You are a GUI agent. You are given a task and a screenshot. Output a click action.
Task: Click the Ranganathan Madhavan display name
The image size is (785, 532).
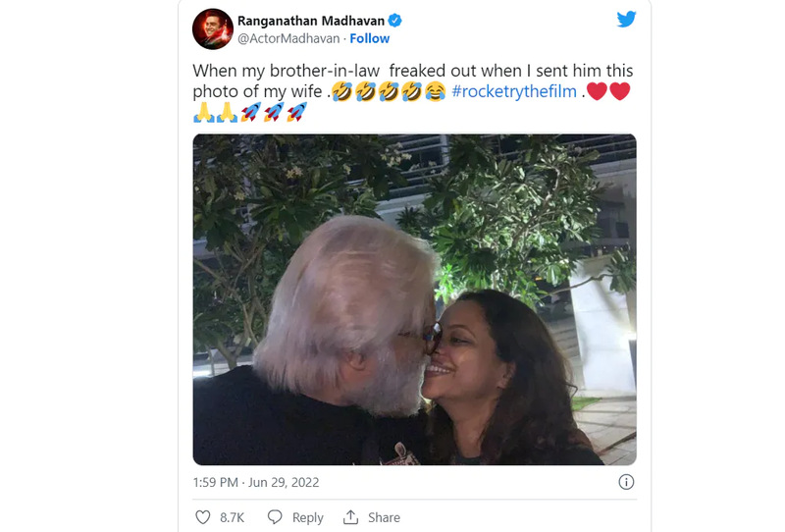[x=311, y=21]
